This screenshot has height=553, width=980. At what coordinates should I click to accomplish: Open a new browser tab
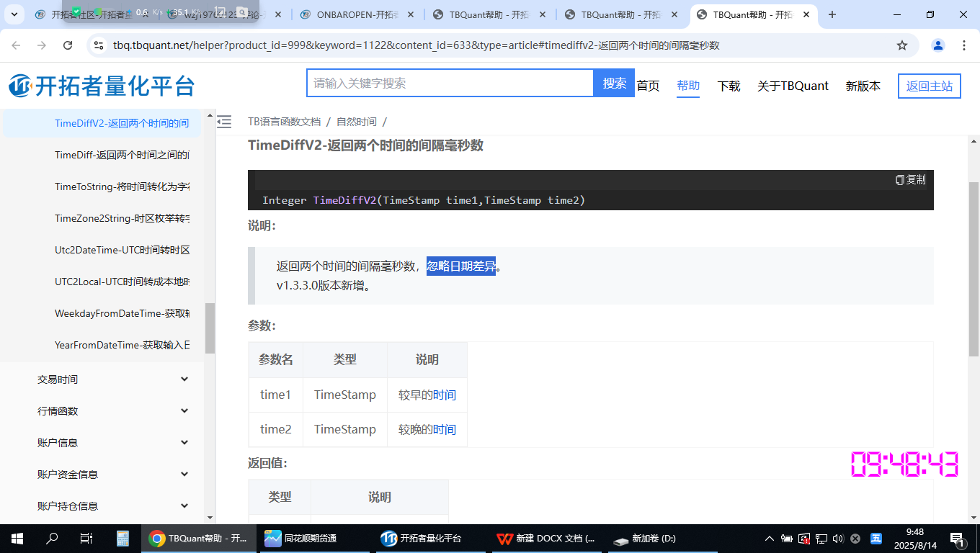832,14
